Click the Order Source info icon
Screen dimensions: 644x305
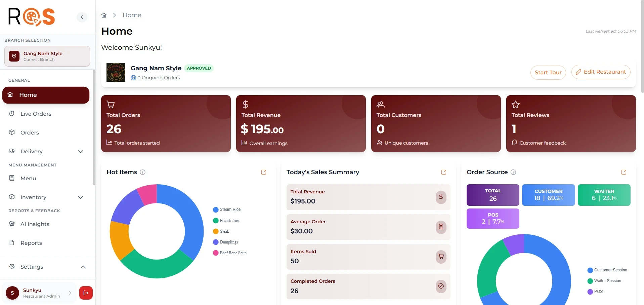click(x=513, y=172)
